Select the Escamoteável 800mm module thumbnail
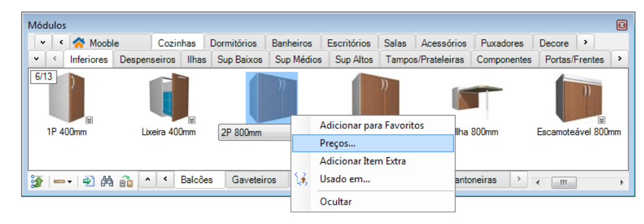Image resolution: width=644 pixels, height=224 pixels. pyautogui.click(x=577, y=97)
